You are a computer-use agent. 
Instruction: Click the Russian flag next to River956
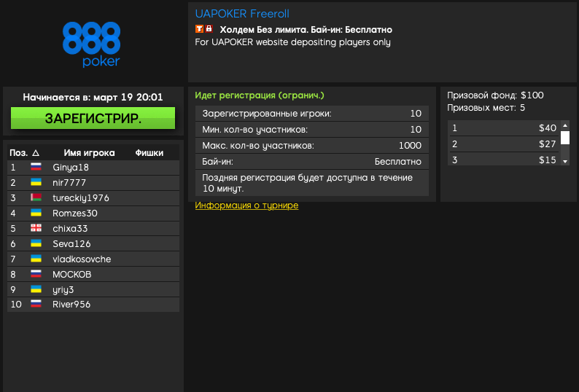click(36, 304)
